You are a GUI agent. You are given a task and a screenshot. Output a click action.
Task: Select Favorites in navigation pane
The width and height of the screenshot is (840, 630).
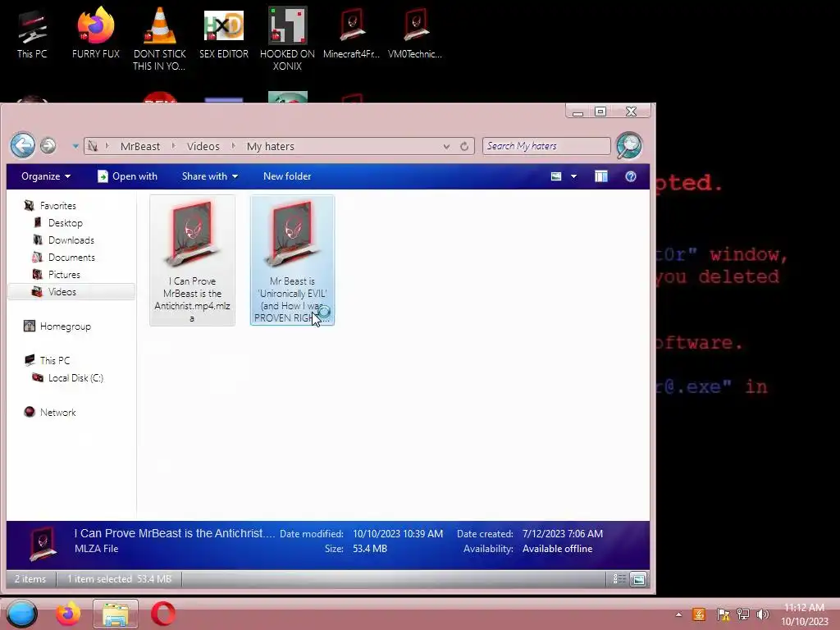point(50,206)
